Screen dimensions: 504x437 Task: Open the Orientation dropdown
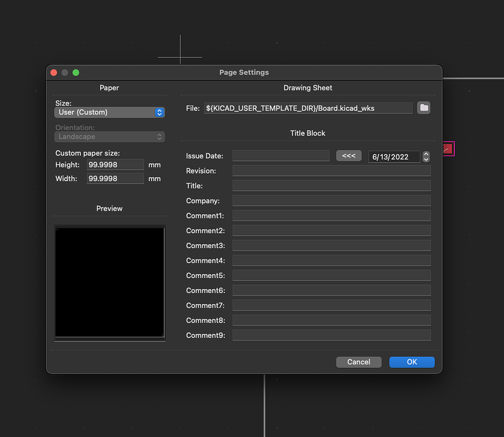coord(109,136)
